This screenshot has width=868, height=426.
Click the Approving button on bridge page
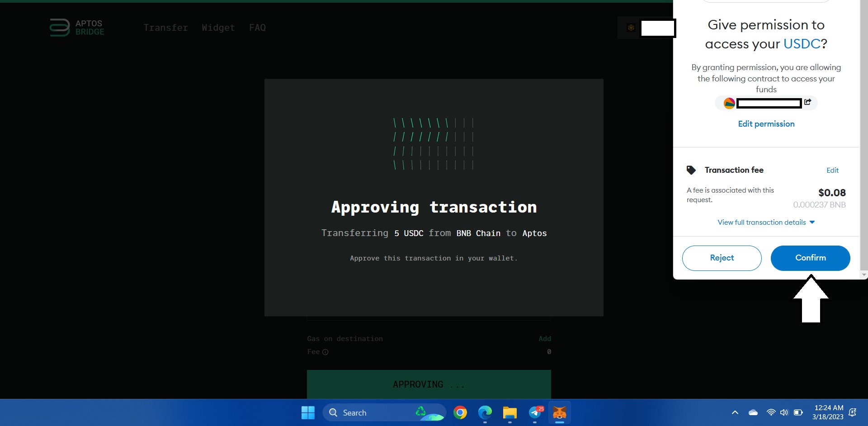429,384
